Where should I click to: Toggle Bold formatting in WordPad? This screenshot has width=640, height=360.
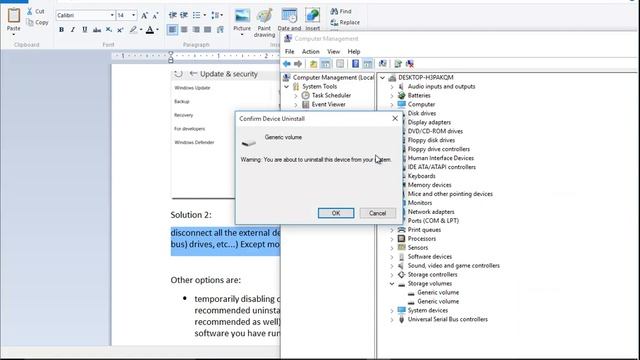tap(61, 29)
